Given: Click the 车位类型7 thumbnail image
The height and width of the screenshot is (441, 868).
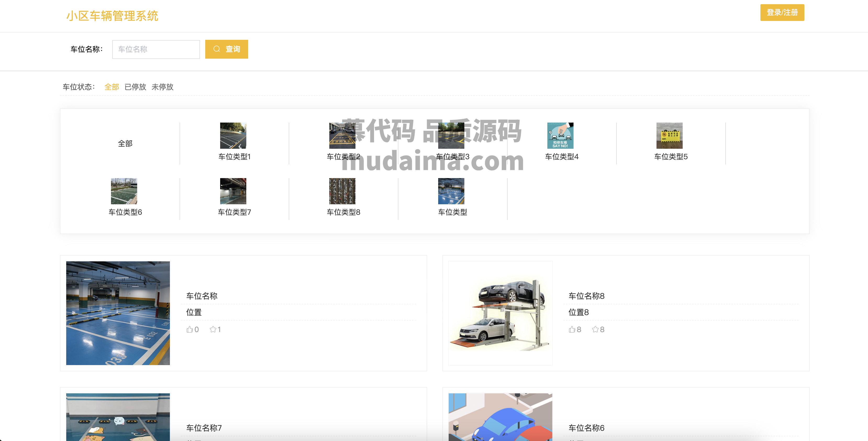Looking at the screenshot, I should [233, 191].
